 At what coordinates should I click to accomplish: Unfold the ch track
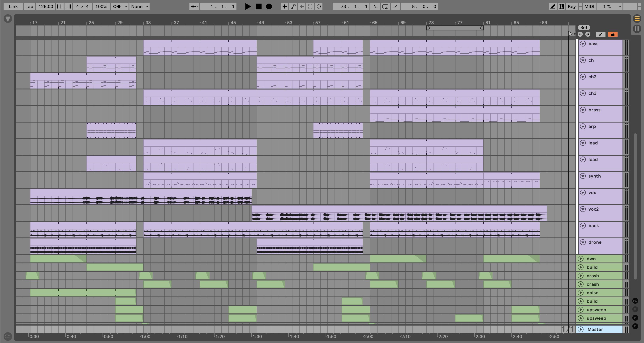pyautogui.click(x=583, y=60)
